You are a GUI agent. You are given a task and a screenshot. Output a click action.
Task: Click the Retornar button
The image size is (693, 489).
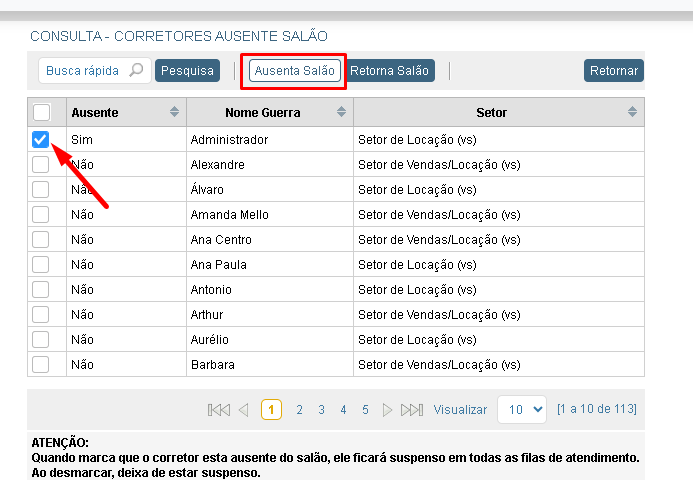tap(613, 71)
